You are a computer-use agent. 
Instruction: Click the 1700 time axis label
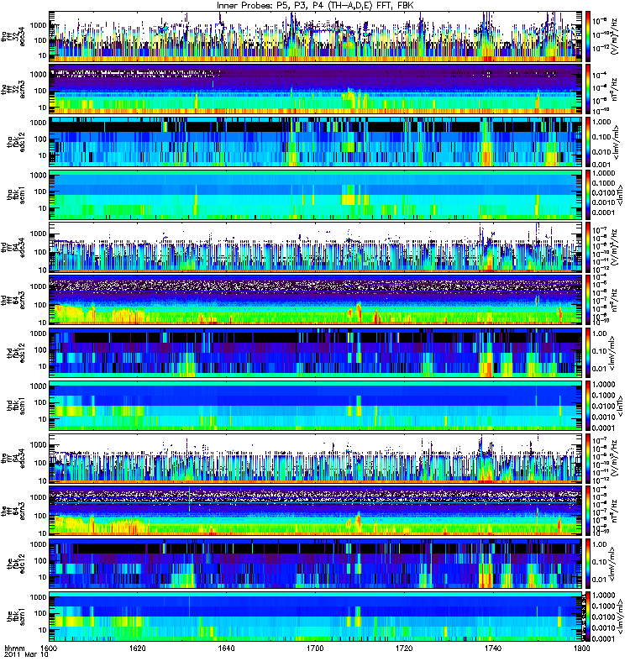(x=316, y=648)
